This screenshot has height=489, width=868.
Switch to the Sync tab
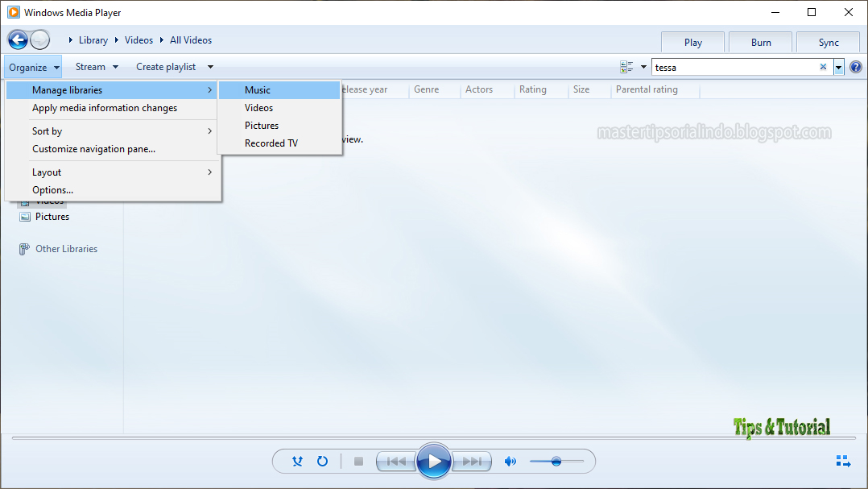coord(828,42)
